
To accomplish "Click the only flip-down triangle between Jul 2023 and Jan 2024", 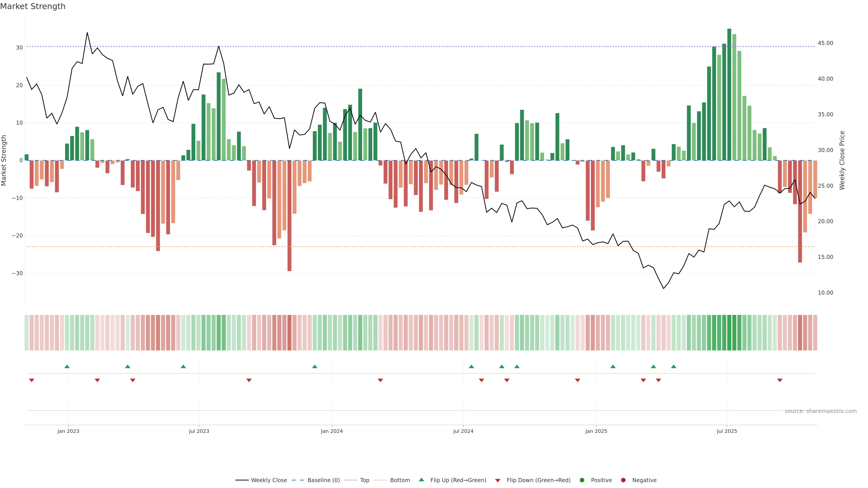I will point(249,380).
